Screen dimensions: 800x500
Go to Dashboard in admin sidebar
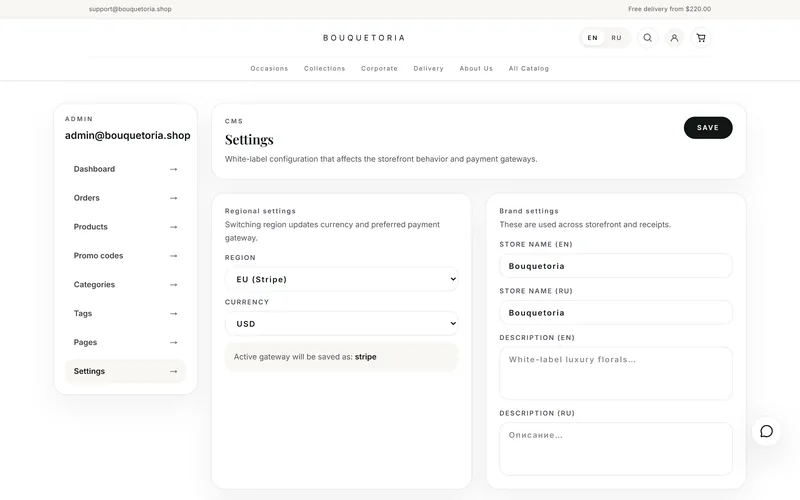click(x=126, y=169)
